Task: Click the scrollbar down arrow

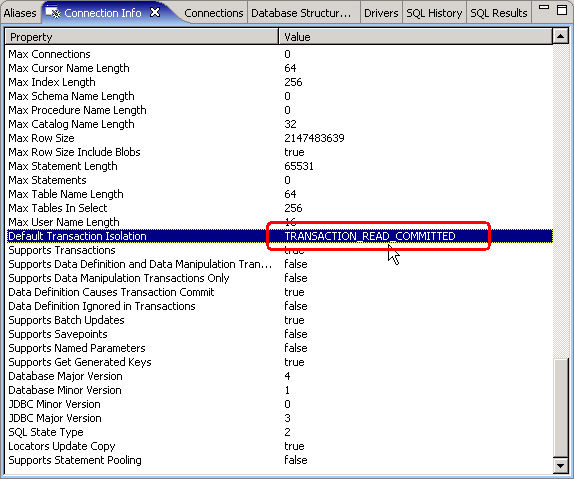Action: (560, 465)
